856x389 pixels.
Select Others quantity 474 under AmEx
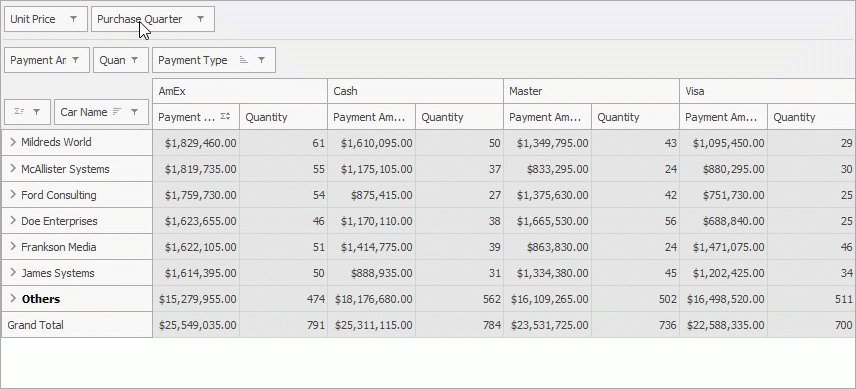[x=284, y=299]
